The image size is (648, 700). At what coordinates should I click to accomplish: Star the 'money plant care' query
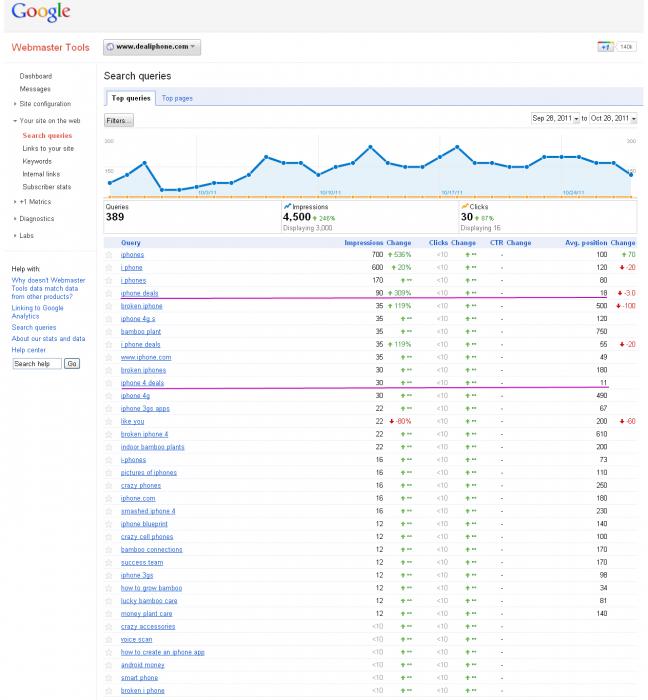108,614
